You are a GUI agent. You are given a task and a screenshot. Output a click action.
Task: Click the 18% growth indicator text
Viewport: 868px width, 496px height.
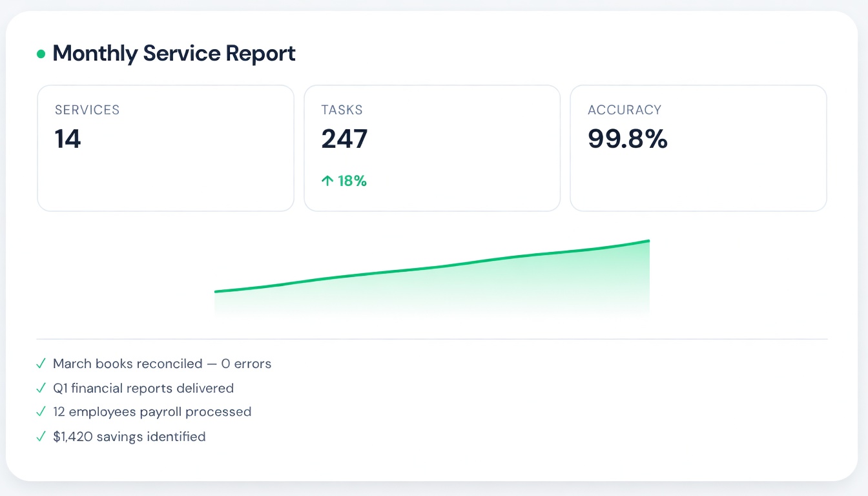(x=352, y=181)
